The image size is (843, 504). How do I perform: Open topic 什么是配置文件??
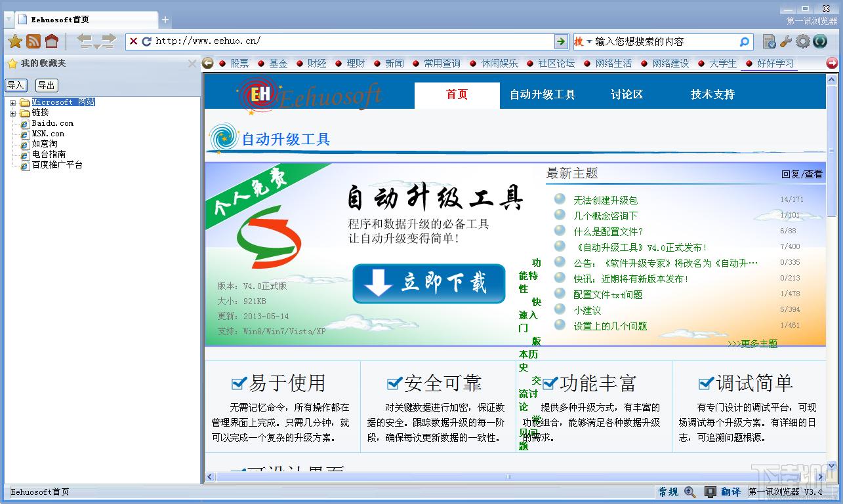click(608, 231)
